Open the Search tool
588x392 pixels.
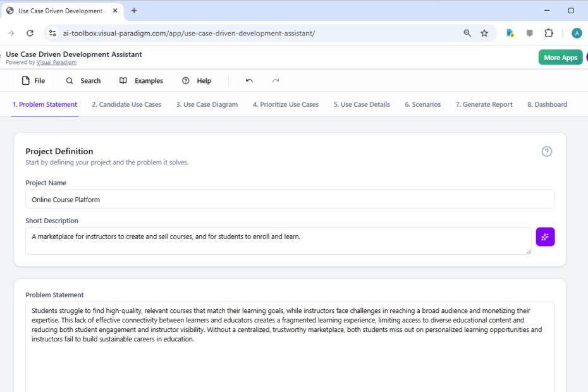83,81
